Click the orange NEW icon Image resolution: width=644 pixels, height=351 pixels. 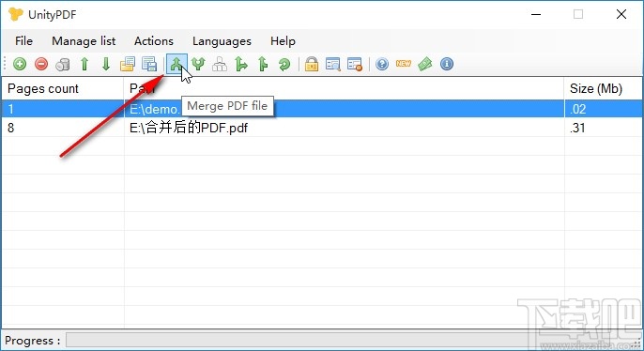pyautogui.click(x=404, y=63)
